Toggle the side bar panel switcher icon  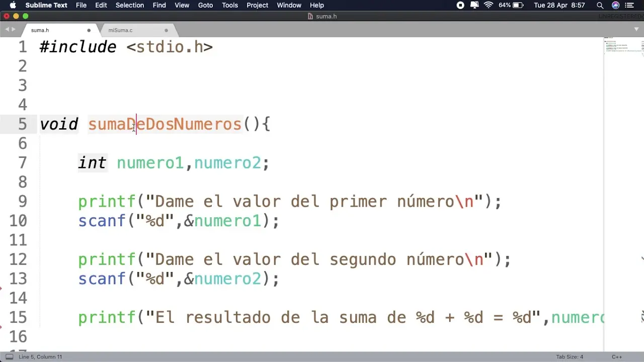(x=9, y=357)
